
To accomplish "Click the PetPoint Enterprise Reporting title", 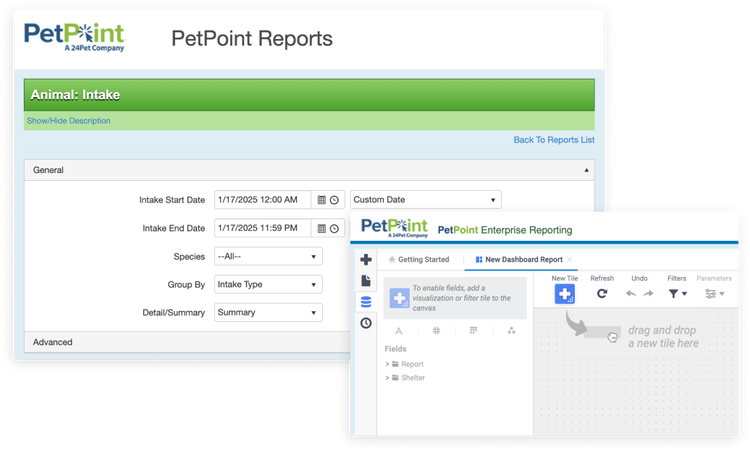I will coord(505,230).
